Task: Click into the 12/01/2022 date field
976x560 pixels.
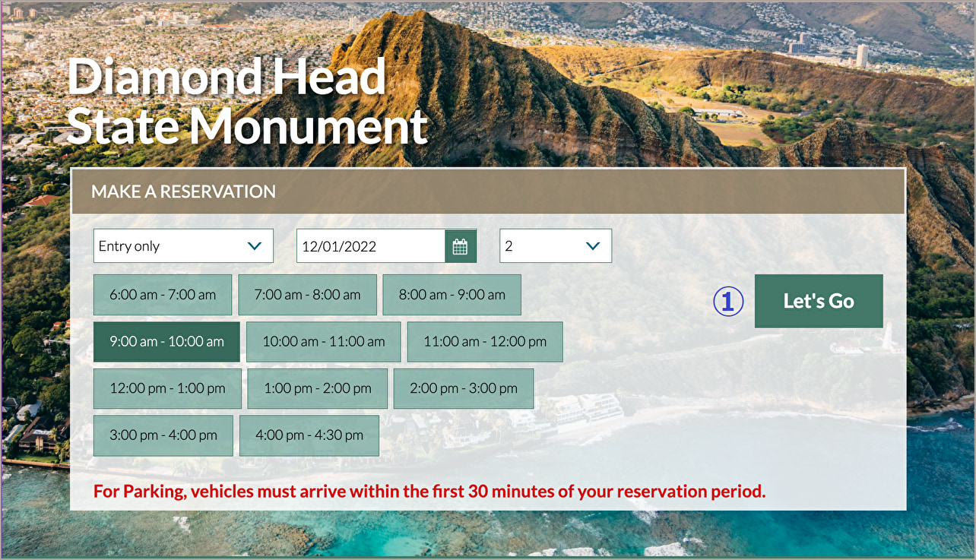Action: (371, 246)
